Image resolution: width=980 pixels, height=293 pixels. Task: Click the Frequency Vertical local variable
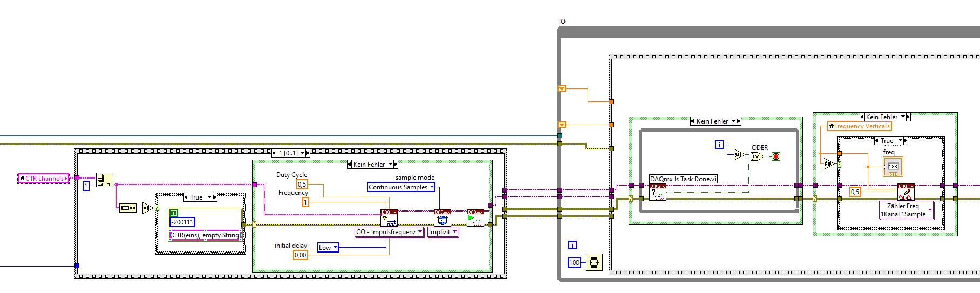tap(859, 126)
